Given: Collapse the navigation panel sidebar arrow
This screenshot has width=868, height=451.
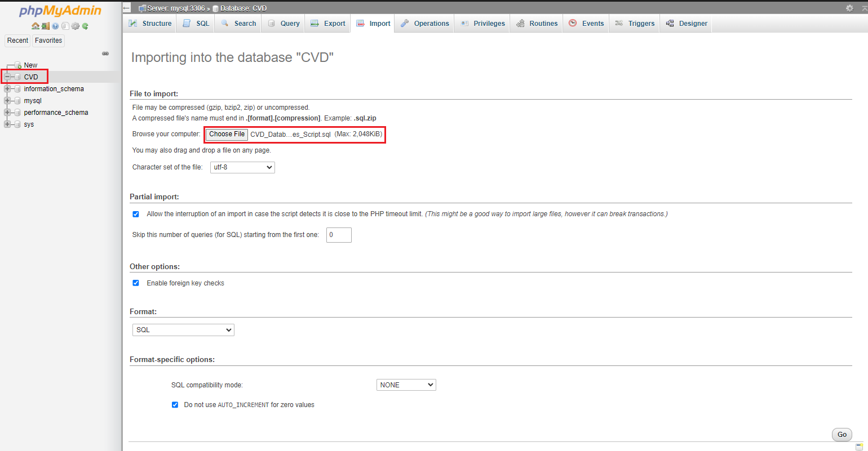Looking at the screenshot, I should [126, 7].
